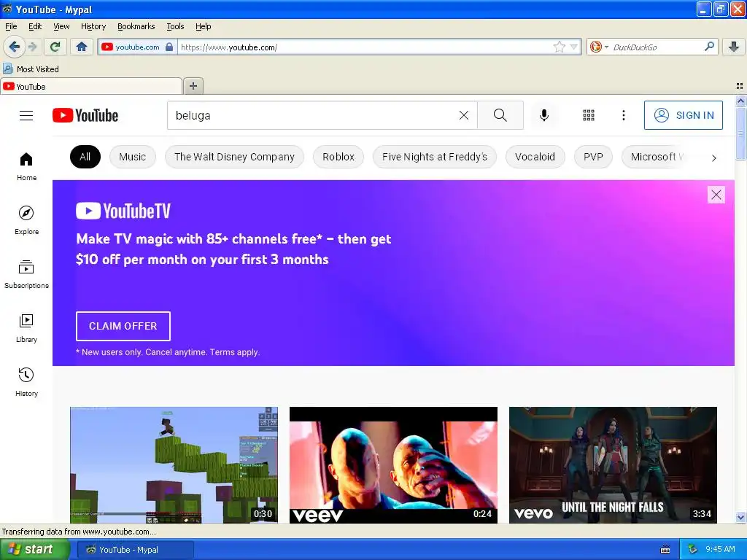Image resolution: width=747 pixels, height=560 pixels.
Task: Open Until The Night Falls video thumbnail
Action: [x=613, y=465]
